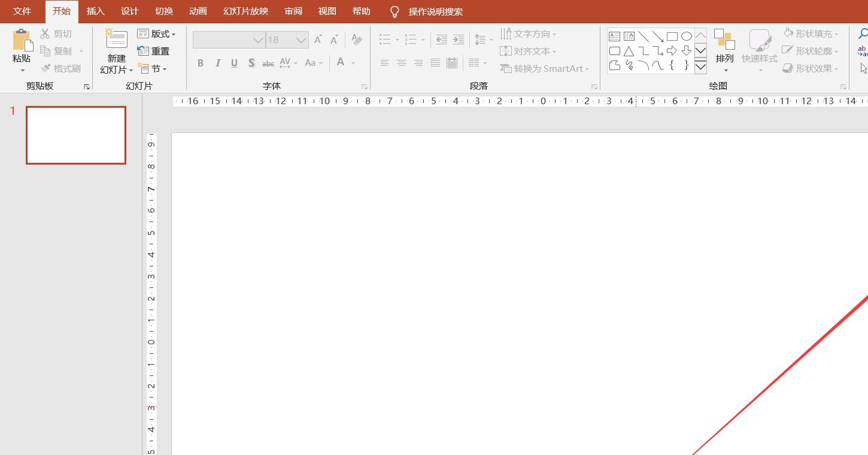Select the Format Painter (格式刷) tool

coord(60,68)
